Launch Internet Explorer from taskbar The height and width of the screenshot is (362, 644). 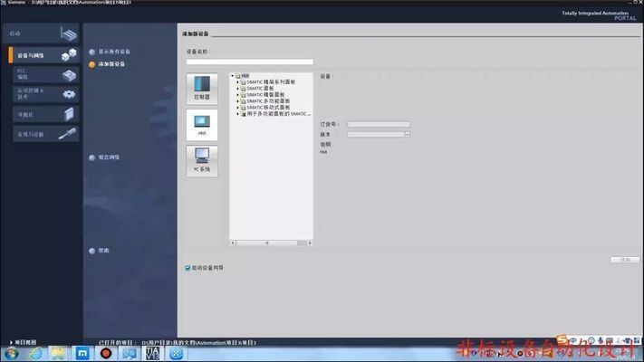[35, 353]
